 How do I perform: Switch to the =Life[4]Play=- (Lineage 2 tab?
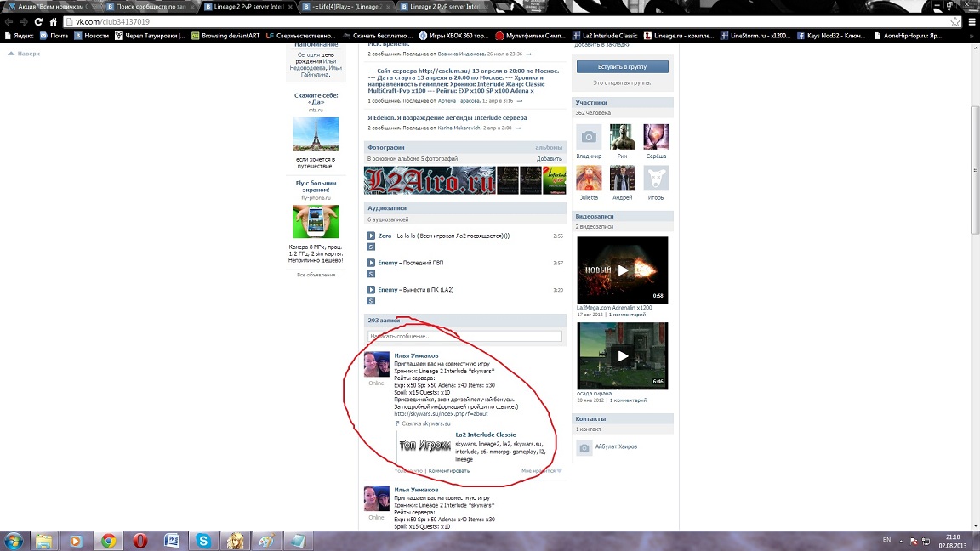tap(345, 6)
